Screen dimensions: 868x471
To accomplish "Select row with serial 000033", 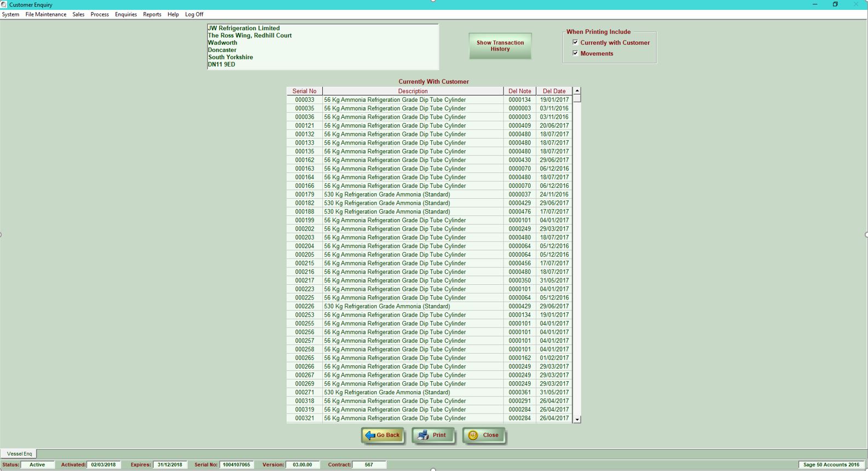I will [429, 100].
